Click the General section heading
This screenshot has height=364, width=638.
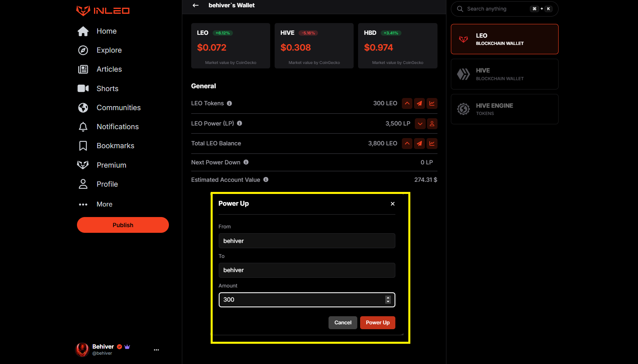203,86
